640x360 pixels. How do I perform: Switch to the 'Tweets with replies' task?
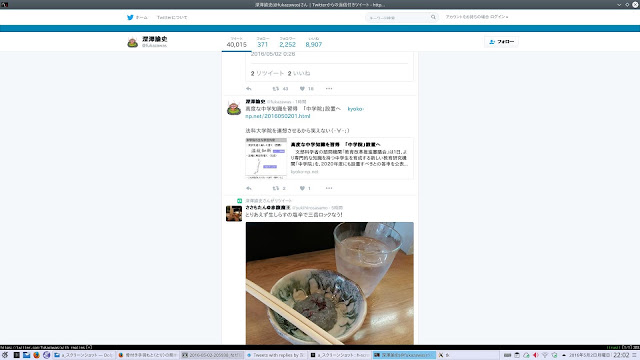[276, 355]
